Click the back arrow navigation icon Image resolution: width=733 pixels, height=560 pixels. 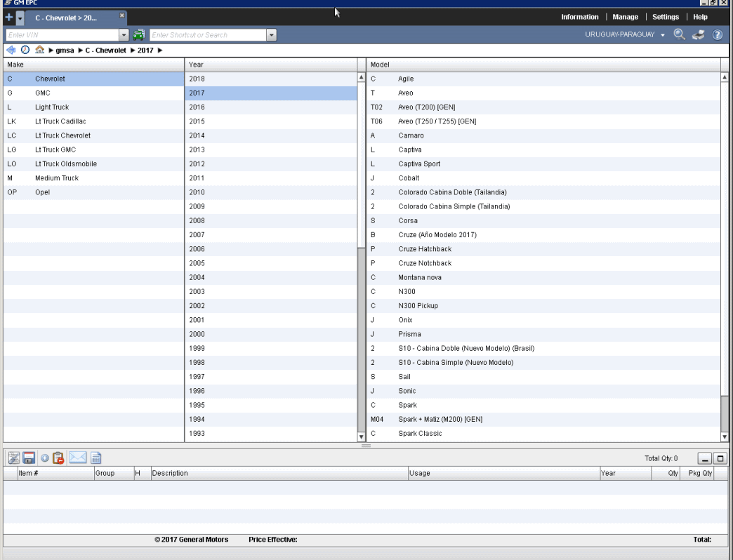11,50
